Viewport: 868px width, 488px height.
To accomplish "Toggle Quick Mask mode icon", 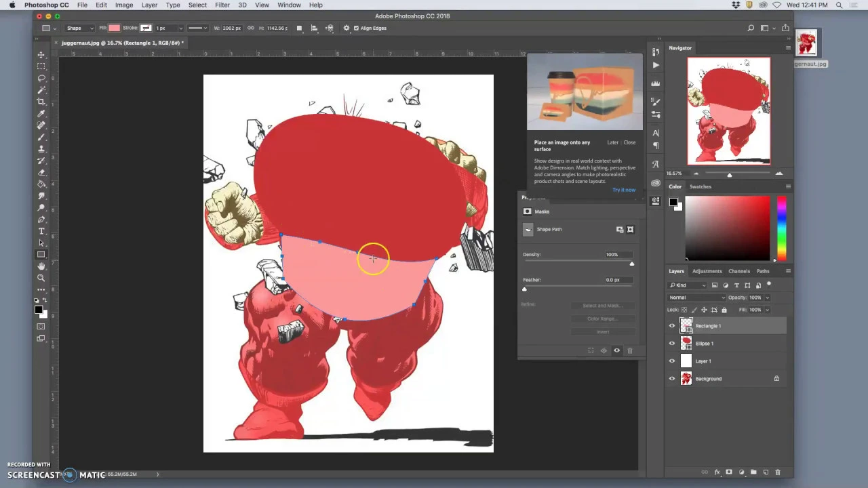I will [41, 327].
